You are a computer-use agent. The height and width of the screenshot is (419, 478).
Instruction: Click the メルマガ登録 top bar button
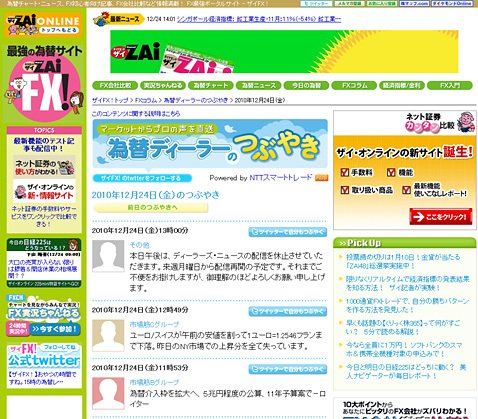(x=349, y=3)
